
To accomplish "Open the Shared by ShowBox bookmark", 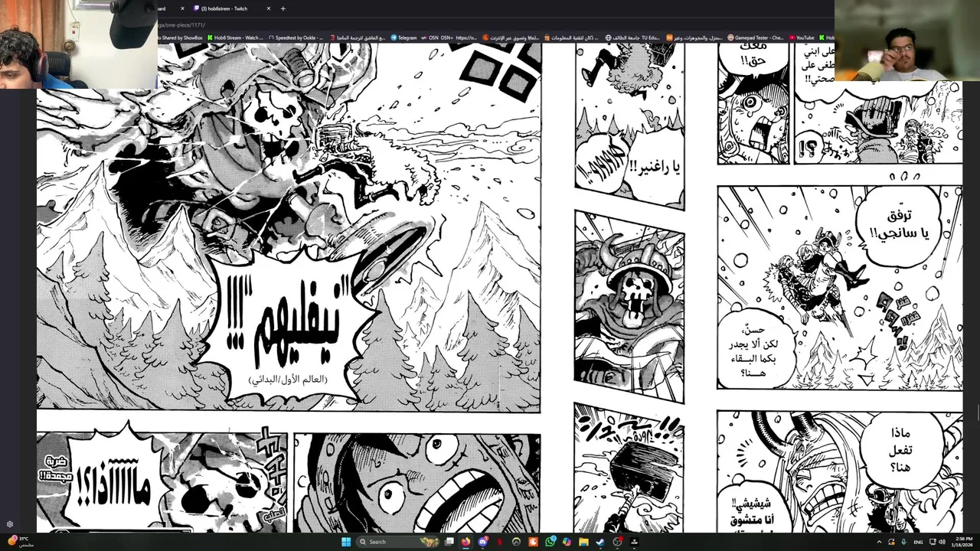I will click(x=181, y=37).
